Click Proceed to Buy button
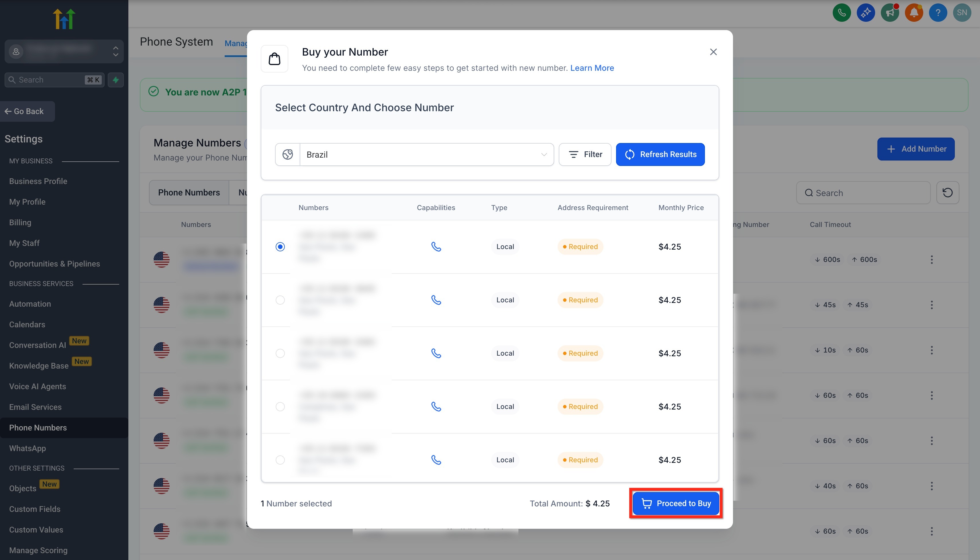The width and height of the screenshot is (980, 560). click(675, 503)
